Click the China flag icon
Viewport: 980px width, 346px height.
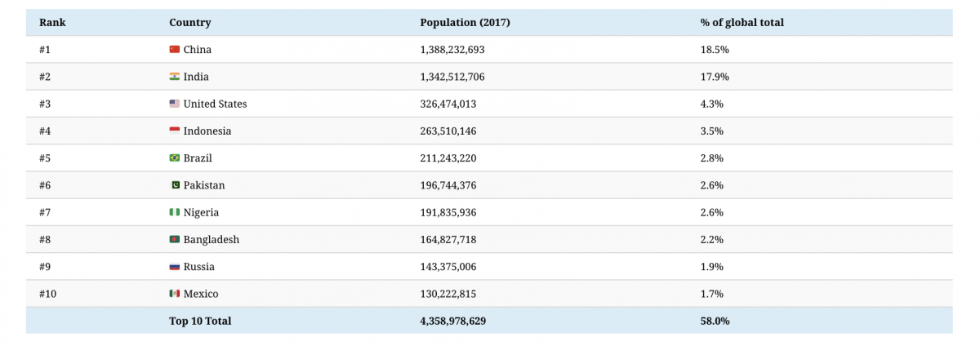coord(174,50)
